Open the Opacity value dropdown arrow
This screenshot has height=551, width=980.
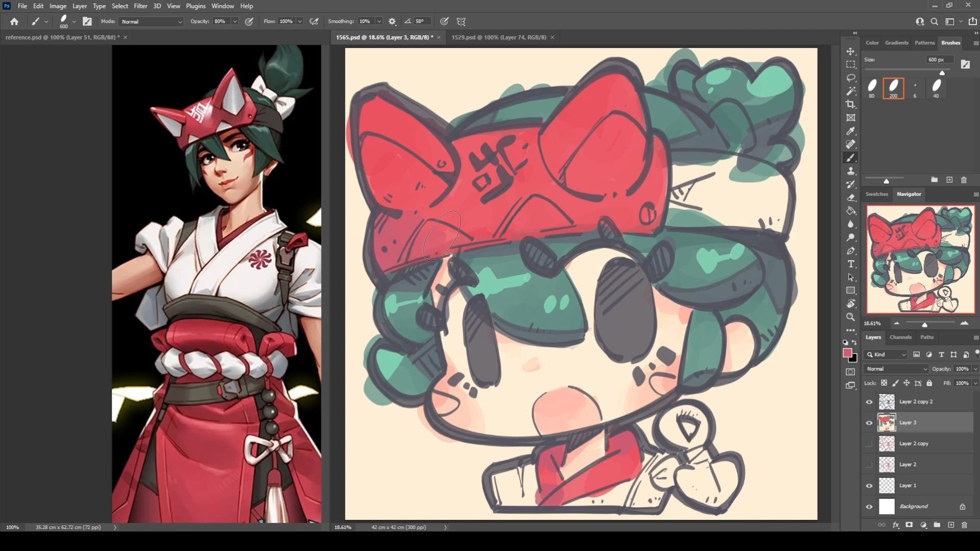coord(235,21)
